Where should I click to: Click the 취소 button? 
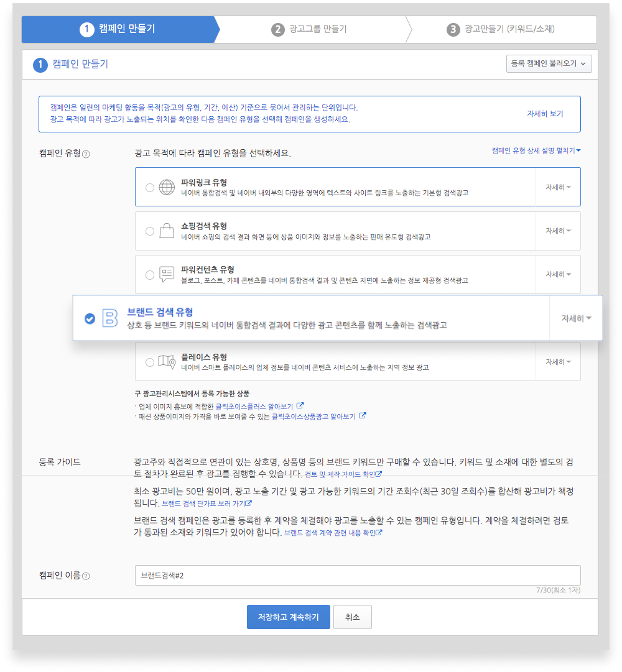[x=353, y=617]
